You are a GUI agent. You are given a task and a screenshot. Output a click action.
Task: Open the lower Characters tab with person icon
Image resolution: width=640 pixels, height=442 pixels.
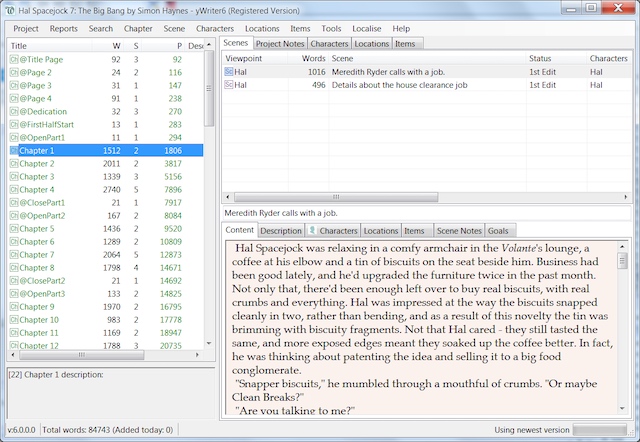pyautogui.click(x=333, y=231)
